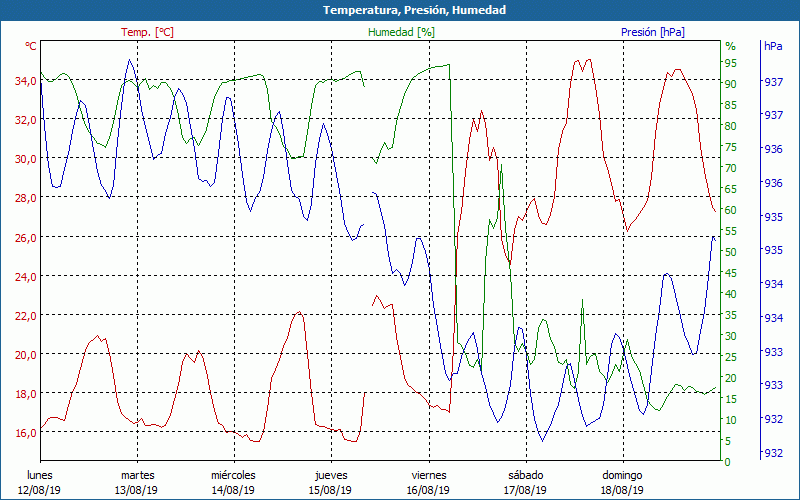
Task: Click the green '%' axis unit label
Action: pos(731,46)
